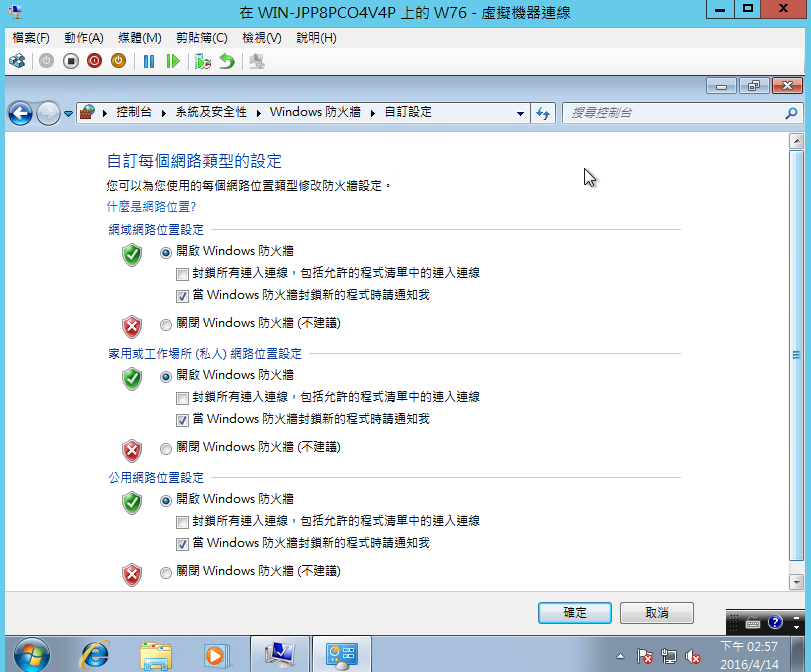Screen dimensions: 811x672
Task: Click the Checkpoint snapshot toolbar icon
Action: tap(203, 61)
